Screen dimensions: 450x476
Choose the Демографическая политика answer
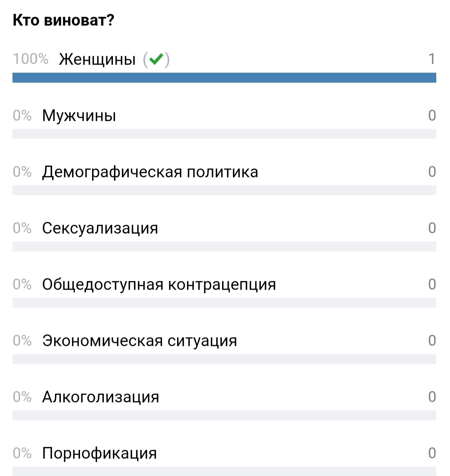[150, 172]
